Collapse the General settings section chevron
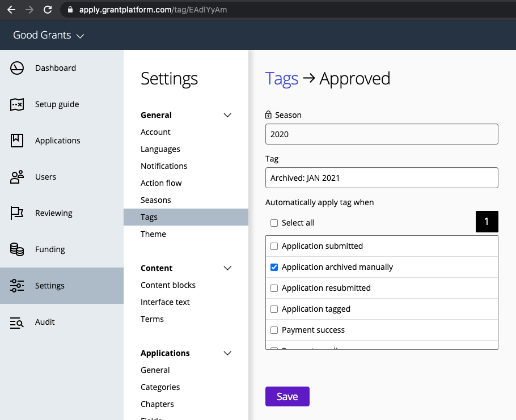Image resolution: width=516 pixels, height=420 pixels. point(227,115)
